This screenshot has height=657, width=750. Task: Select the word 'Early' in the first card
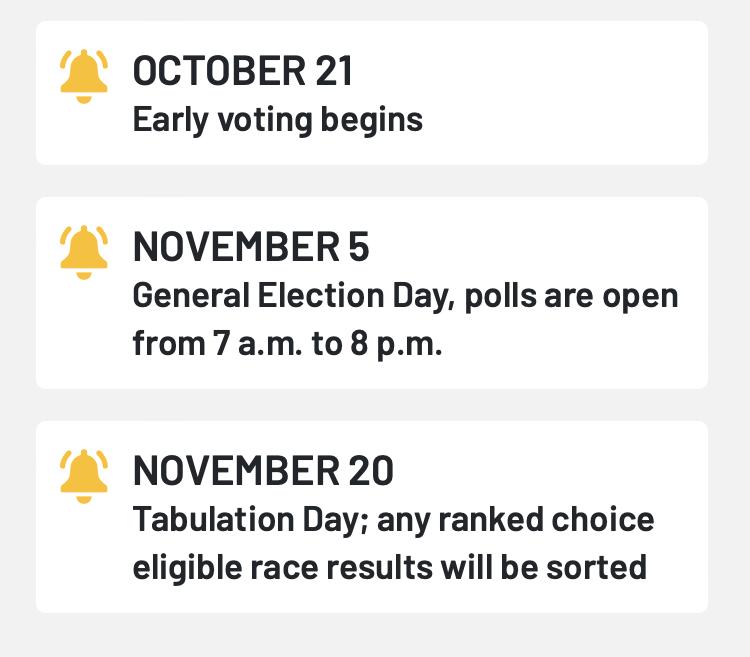(161, 120)
